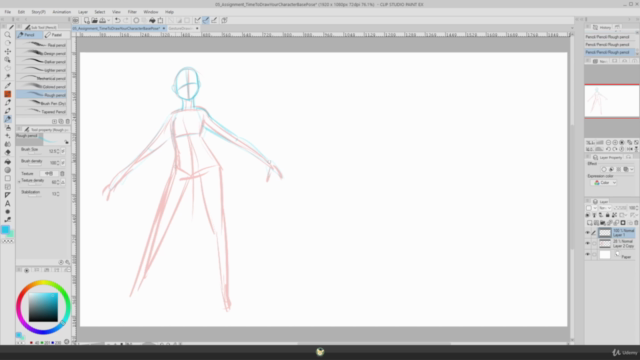Select the Rotate view tool
640x360 pixels.
(x=7, y=43)
